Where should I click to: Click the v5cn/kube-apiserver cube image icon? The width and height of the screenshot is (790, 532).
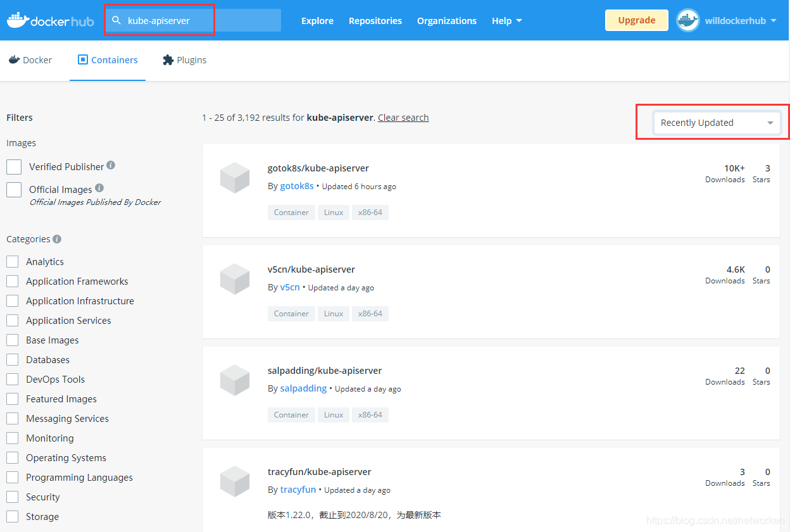pyautogui.click(x=235, y=279)
